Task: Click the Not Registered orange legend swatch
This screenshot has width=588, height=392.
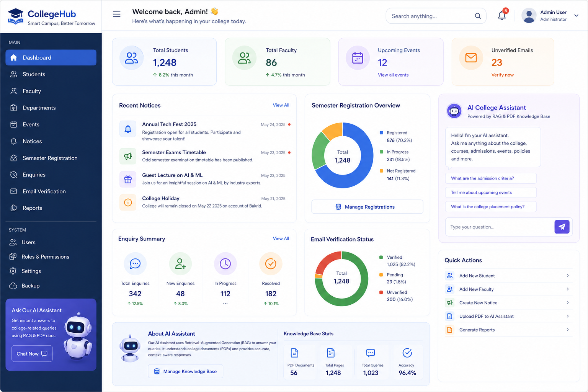Action: click(x=381, y=171)
